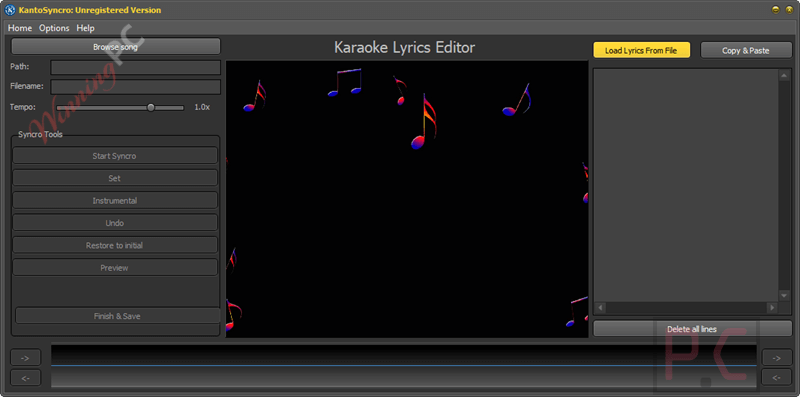The height and width of the screenshot is (397, 800).
Task: Click the Instrumental button
Action: tap(115, 201)
